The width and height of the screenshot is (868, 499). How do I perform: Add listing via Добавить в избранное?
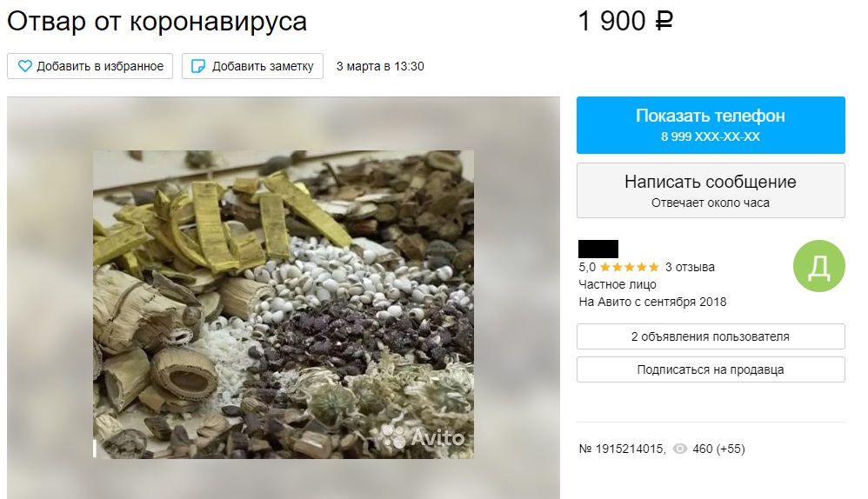(x=90, y=66)
